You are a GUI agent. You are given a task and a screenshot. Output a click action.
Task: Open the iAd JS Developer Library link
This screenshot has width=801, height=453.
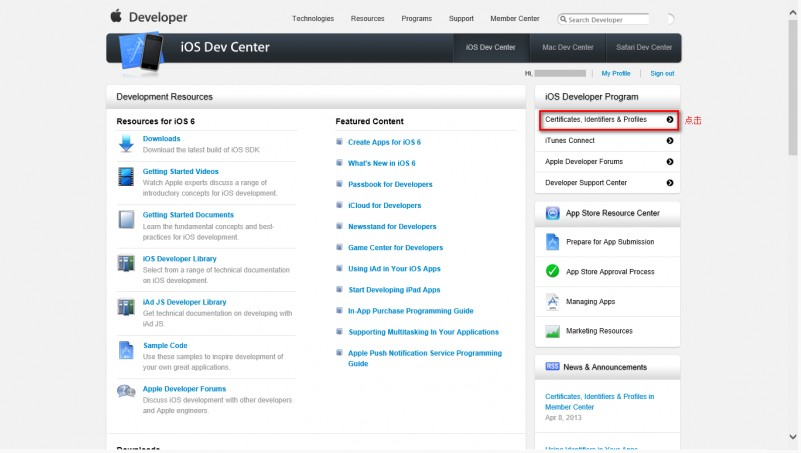pyautogui.click(x=184, y=302)
